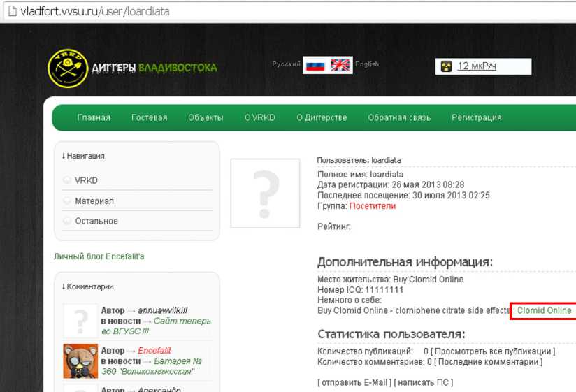Screen dimensions: 576x392
Task: Open news link Батарея № 369 Великокняжеская
Action: pos(152,366)
